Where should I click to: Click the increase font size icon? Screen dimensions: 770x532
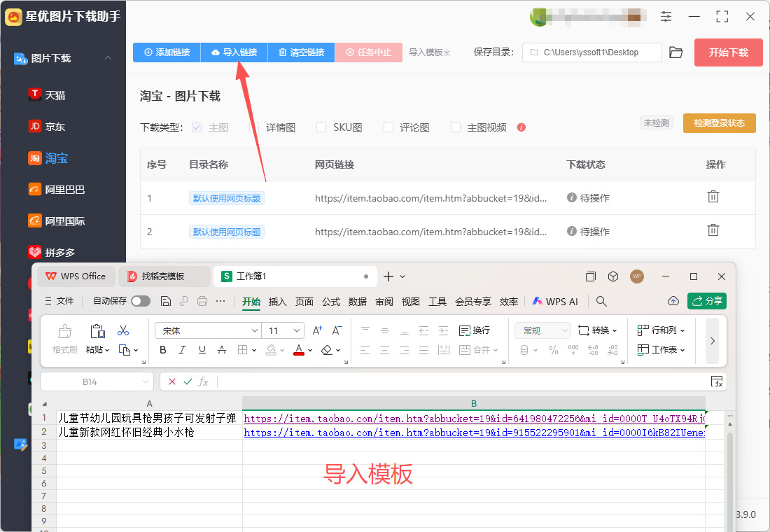tap(318, 330)
